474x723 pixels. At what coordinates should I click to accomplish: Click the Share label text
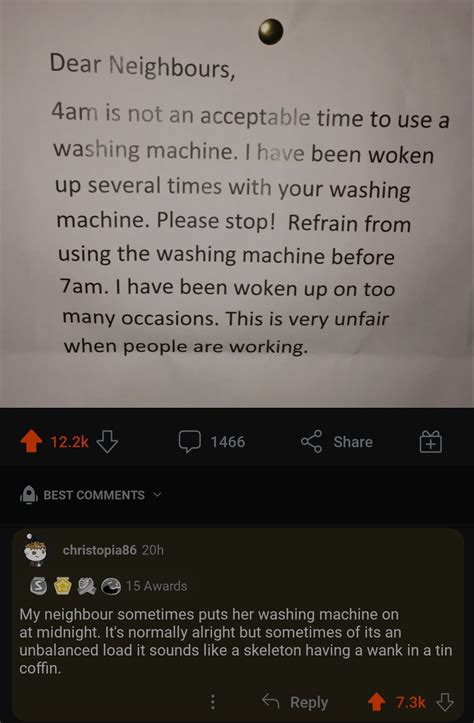[x=353, y=442]
